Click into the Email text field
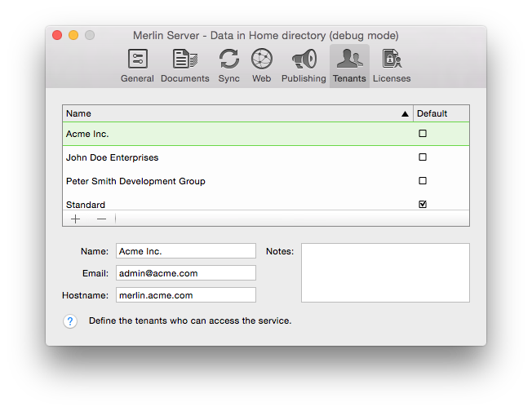 (x=185, y=273)
